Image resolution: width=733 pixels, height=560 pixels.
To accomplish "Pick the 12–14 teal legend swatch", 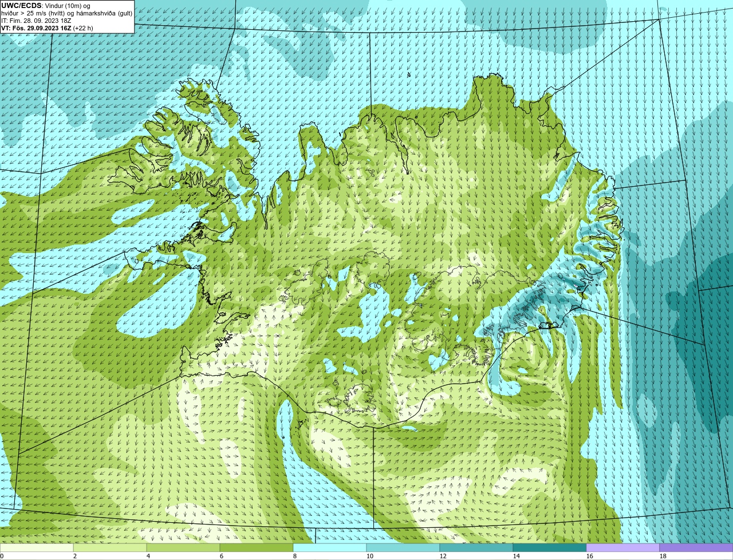I will pos(476,547).
